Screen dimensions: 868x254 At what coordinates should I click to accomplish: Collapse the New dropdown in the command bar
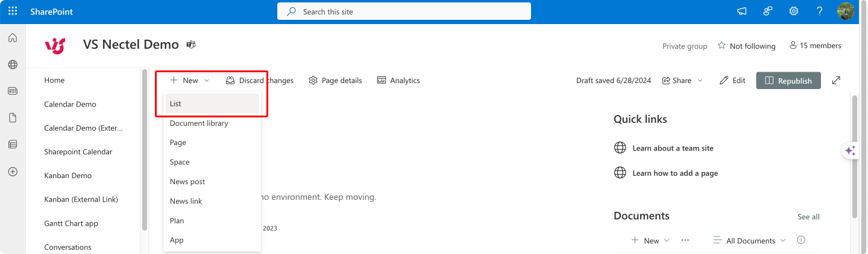click(x=190, y=81)
